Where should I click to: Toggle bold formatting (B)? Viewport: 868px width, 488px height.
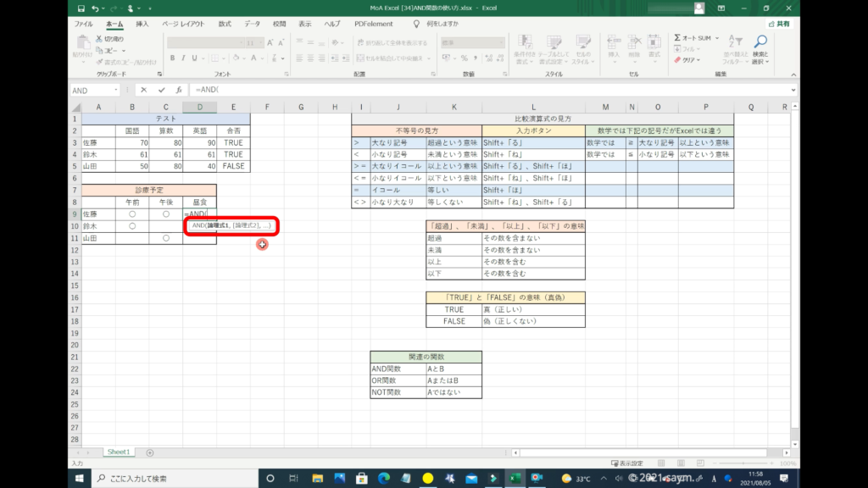(x=172, y=58)
